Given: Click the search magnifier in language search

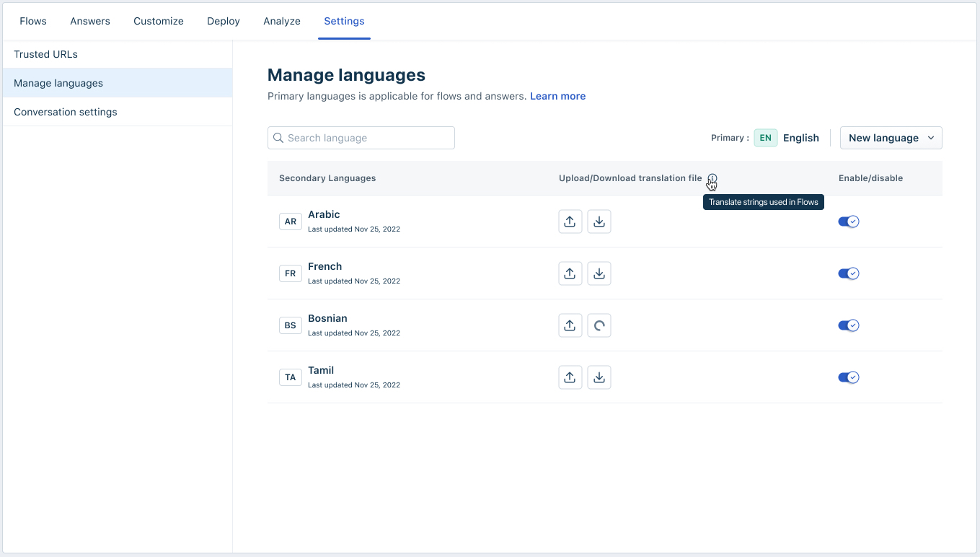Looking at the screenshot, I should [x=278, y=138].
